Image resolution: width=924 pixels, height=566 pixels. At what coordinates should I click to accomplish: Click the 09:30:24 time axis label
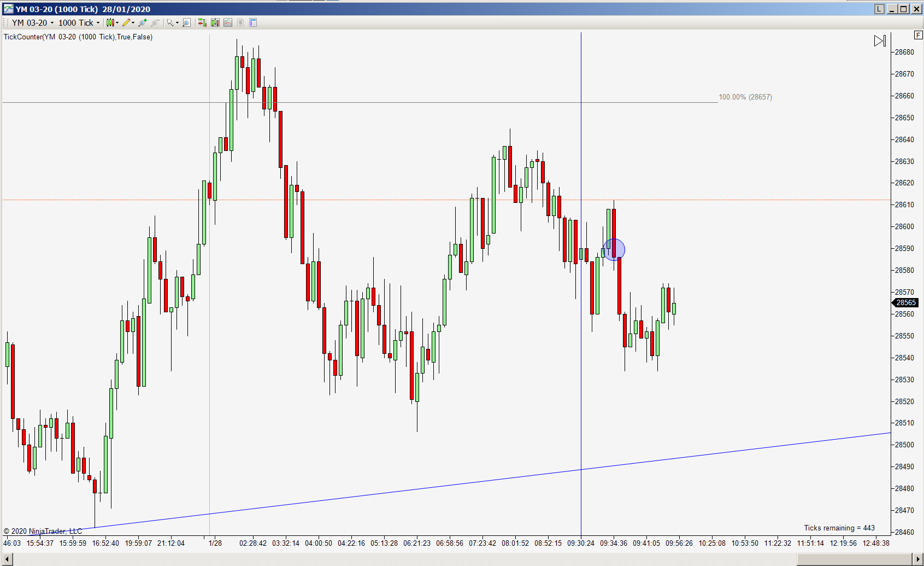click(x=581, y=543)
